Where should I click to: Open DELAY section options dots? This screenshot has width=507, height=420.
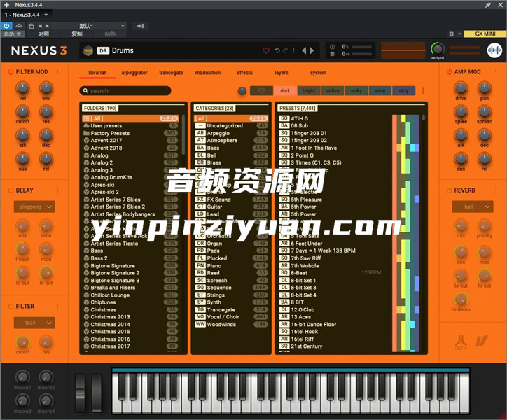click(57, 190)
